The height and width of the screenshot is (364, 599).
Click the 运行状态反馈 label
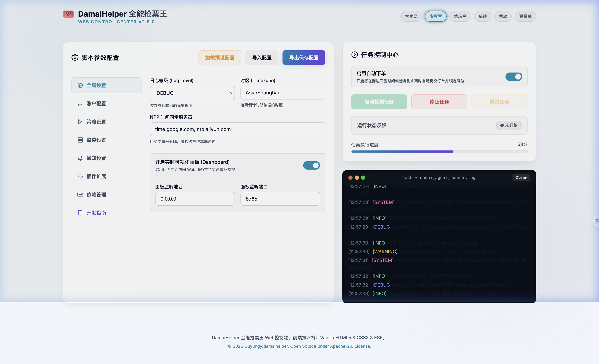[372, 126]
